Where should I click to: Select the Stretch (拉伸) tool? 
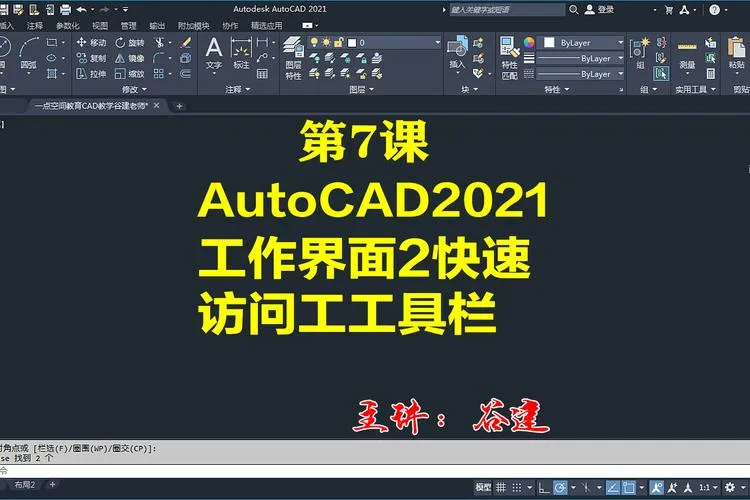click(x=91, y=74)
